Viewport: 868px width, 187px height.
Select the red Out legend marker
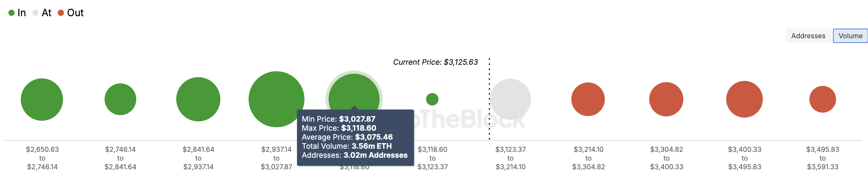(61, 13)
